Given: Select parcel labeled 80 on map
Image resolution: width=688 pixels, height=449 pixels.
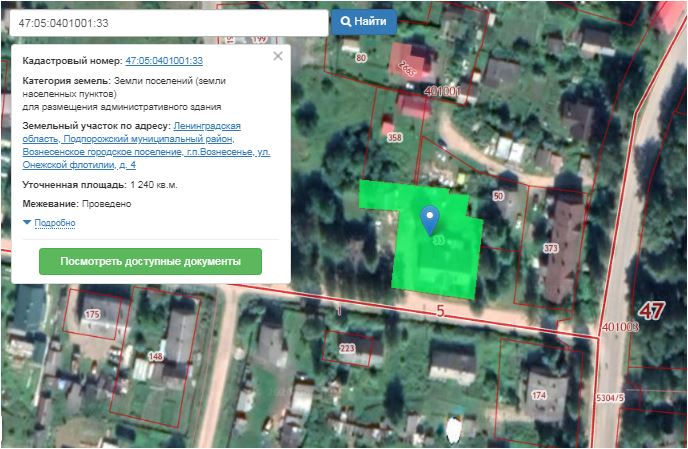Looking at the screenshot, I should [x=361, y=57].
